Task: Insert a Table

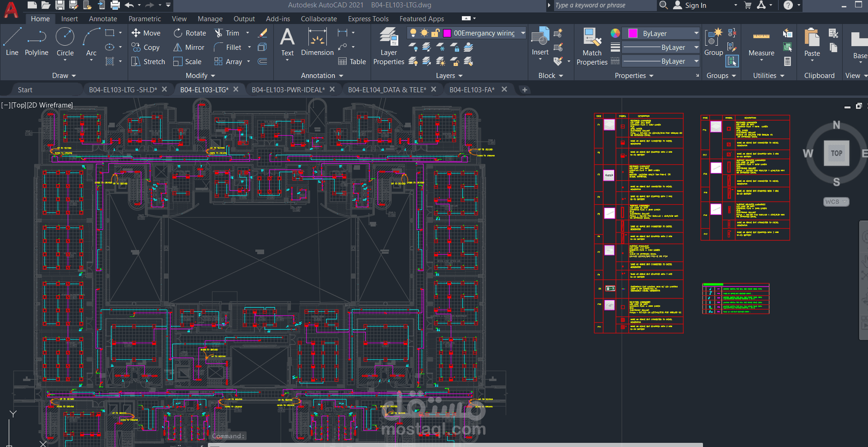Action: pyautogui.click(x=352, y=62)
